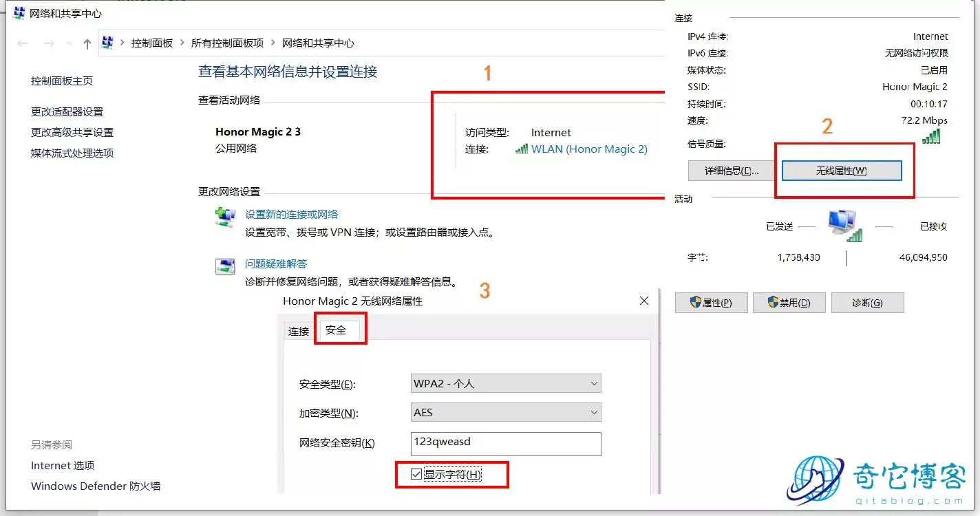Screen dimensions: 980x516
Task: Switch to the 连接 tab
Action: (297, 330)
